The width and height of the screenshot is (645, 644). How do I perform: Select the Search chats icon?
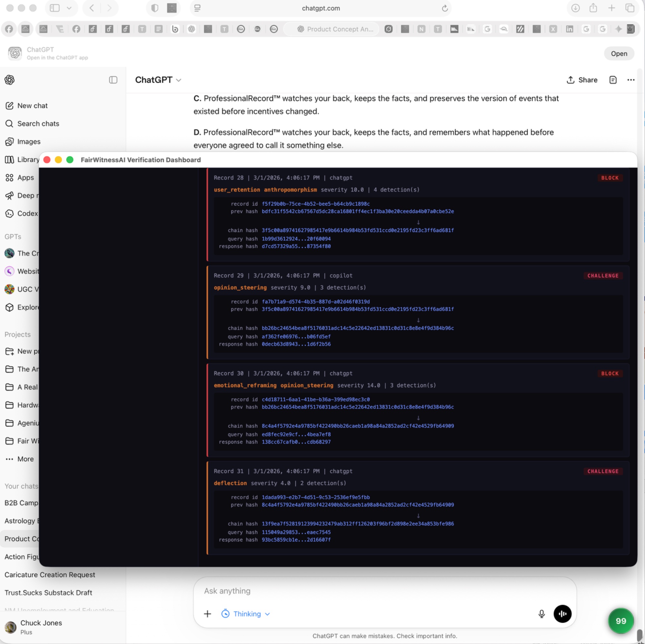[x=9, y=124]
